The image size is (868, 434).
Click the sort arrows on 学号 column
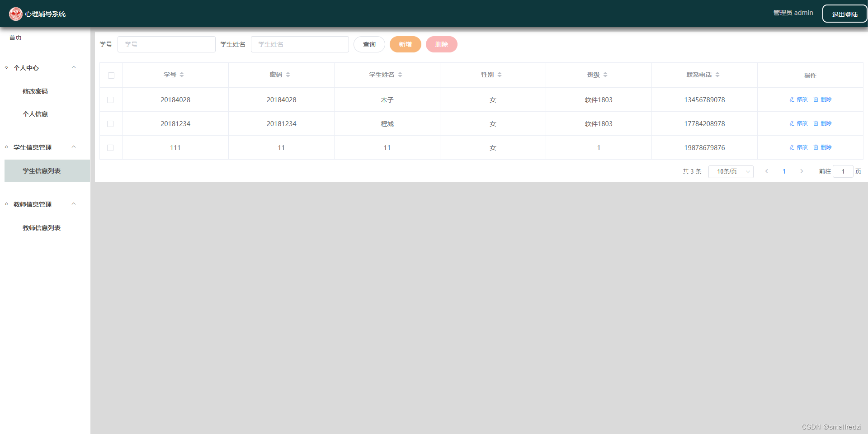pyautogui.click(x=182, y=75)
